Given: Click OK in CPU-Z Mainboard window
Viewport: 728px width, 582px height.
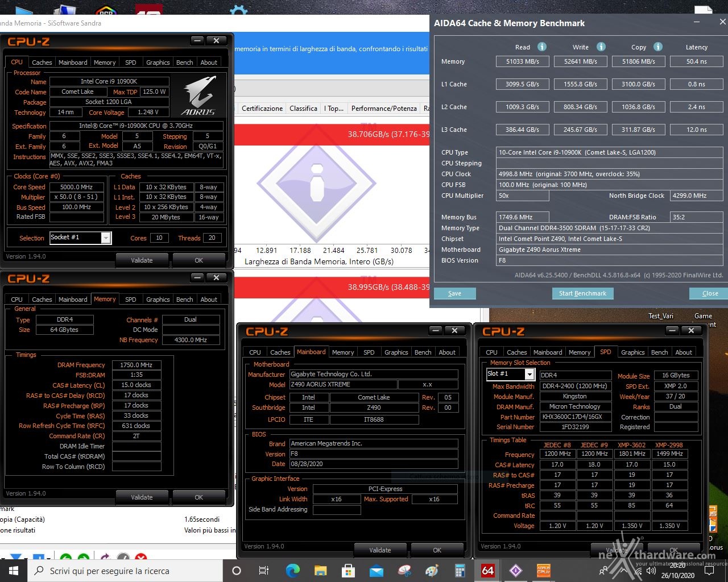Looking at the screenshot, I should pyautogui.click(x=437, y=550).
